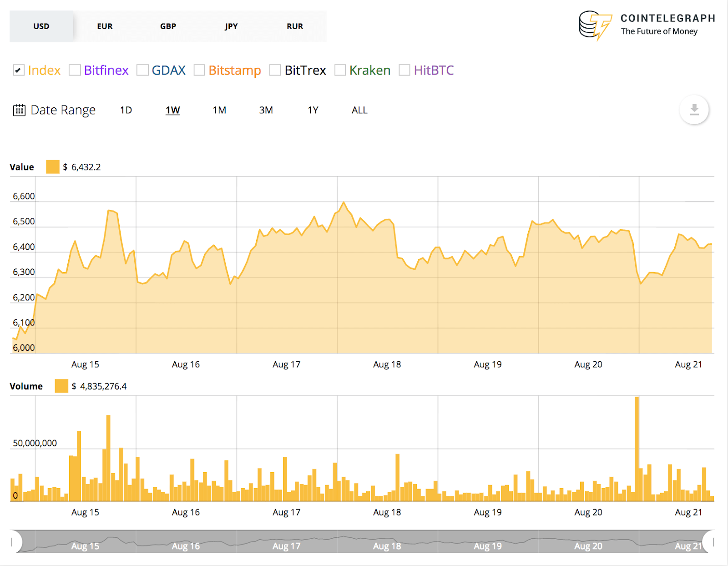Switch to the RUR tab
The image size is (728, 566).
coord(294,26)
